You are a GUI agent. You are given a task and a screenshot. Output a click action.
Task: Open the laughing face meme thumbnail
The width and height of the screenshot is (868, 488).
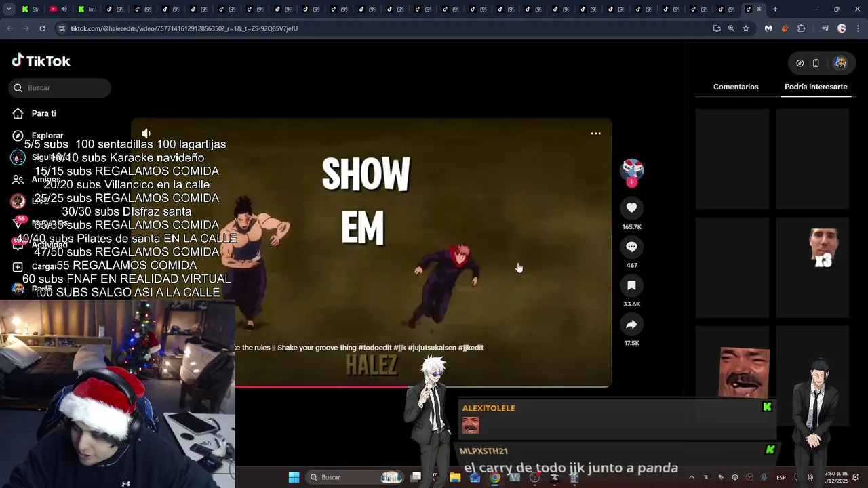click(x=745, y=372)
